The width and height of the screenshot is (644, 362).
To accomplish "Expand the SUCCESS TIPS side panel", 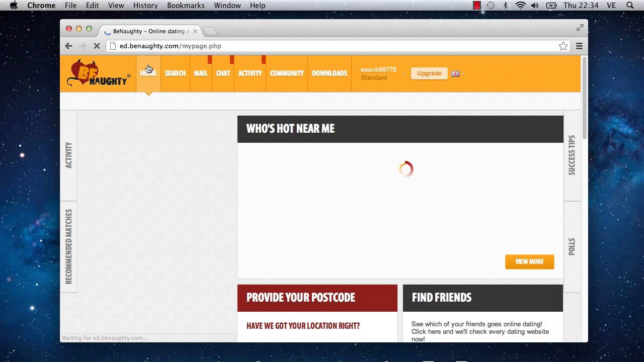I will click(x=572, y=155).
